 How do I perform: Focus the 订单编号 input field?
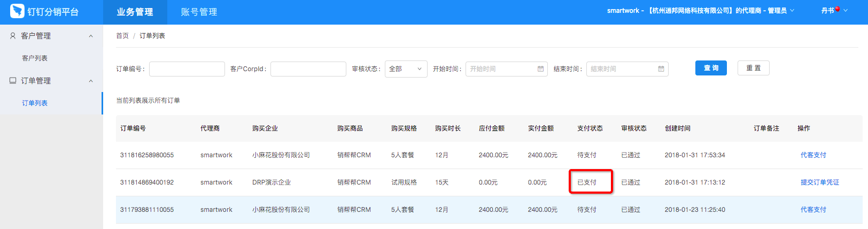187,69
